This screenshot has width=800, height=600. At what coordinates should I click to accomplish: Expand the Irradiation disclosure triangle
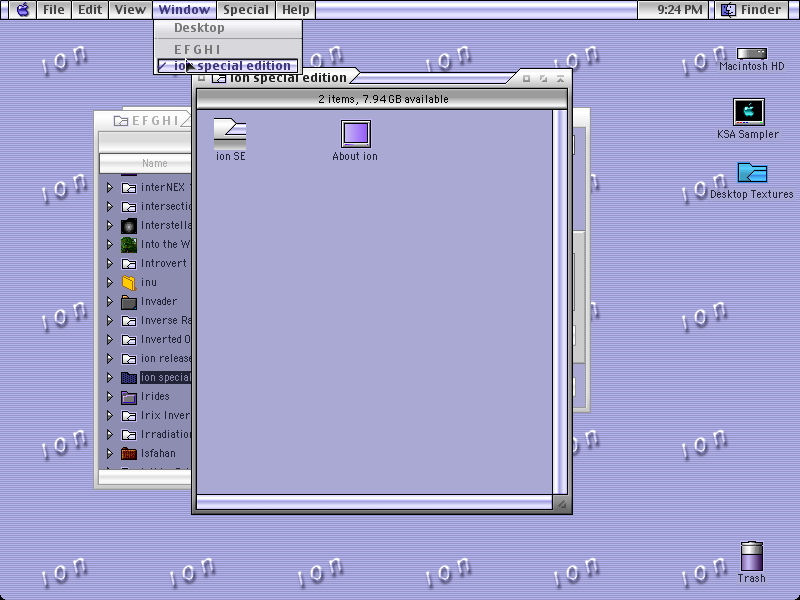click(x=110, y=435)
